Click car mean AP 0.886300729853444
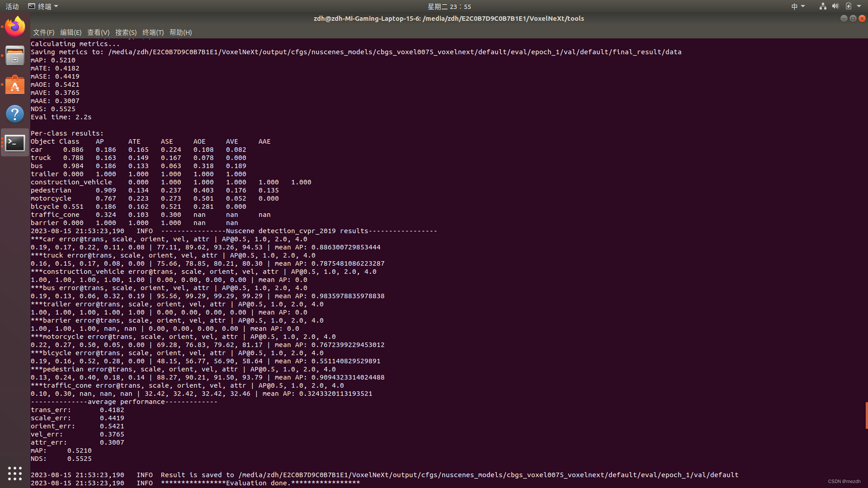 [x=346, y=247]
